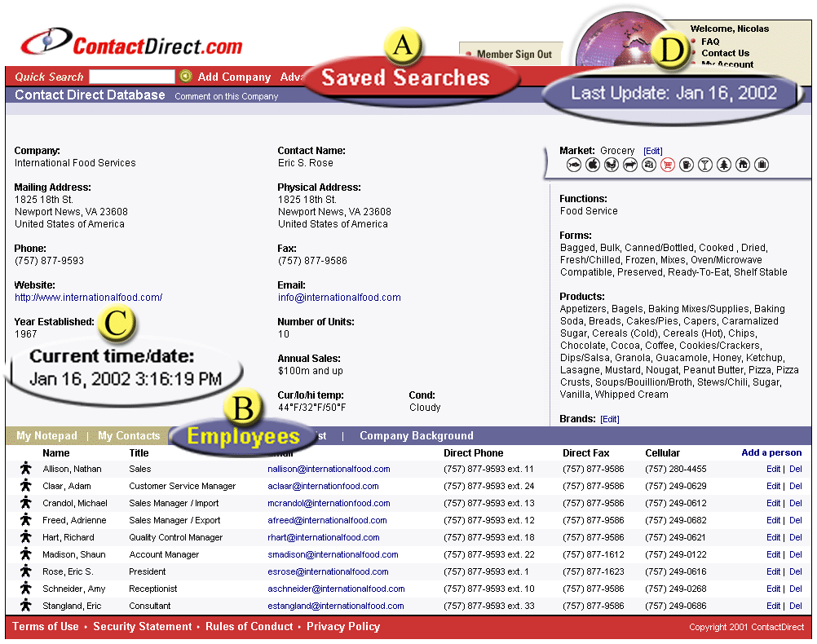Select the house market icon
Screen dimensions: 817x644
pos(743,165)
